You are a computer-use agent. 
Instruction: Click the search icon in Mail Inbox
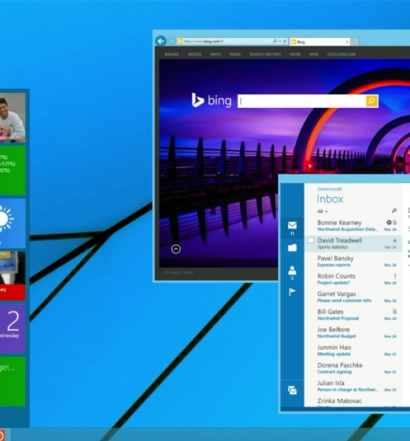coord(394,211)
